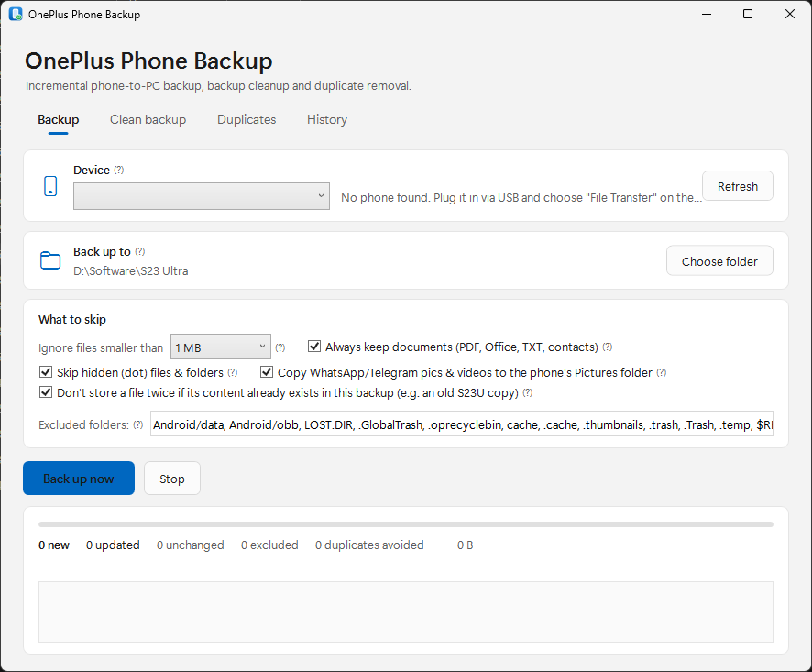Click the backup progress bar
812x672 pixels.
(x=406, y=524)
